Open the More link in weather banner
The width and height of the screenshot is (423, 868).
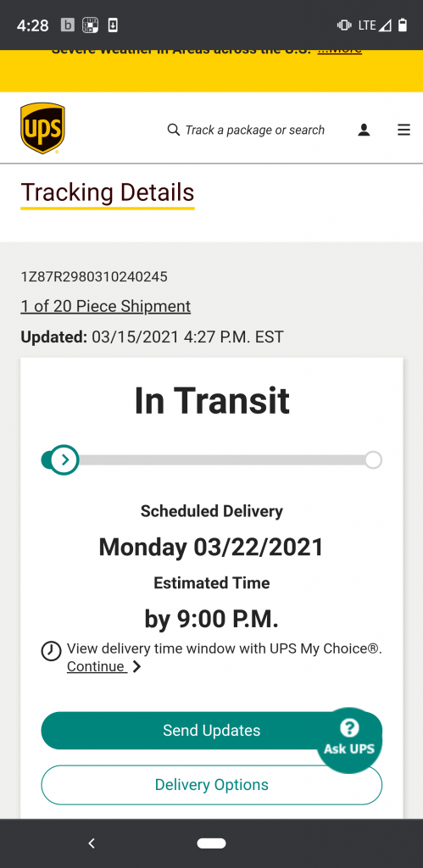pos(339,50)
